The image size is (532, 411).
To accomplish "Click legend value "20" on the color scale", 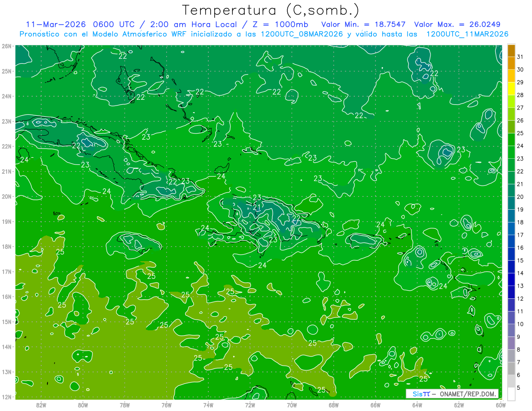I will pos(520,197).
